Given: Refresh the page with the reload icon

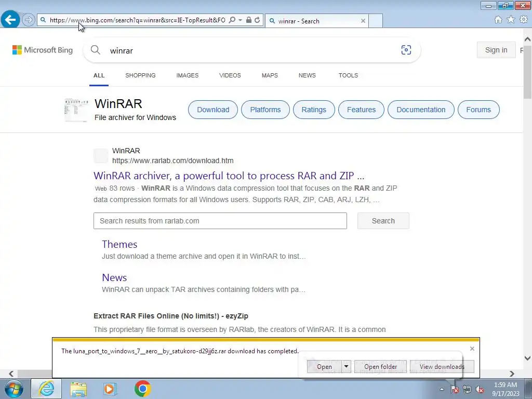Looking at the screenshot, I should (257, 20).
